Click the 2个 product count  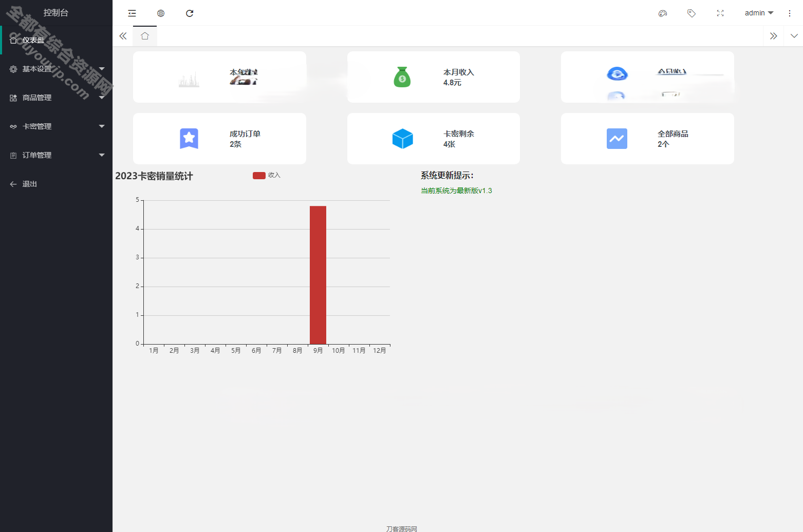click(x=663, y=144)
